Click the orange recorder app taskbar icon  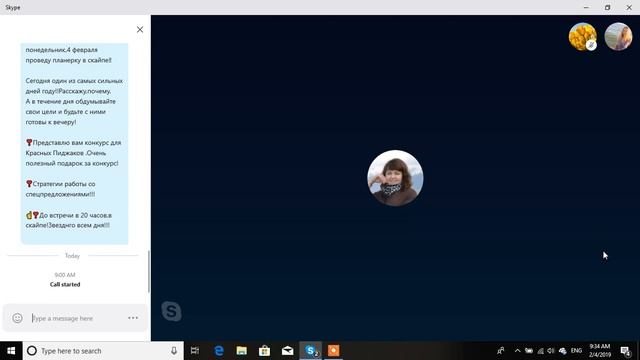[x=333, y=351]
